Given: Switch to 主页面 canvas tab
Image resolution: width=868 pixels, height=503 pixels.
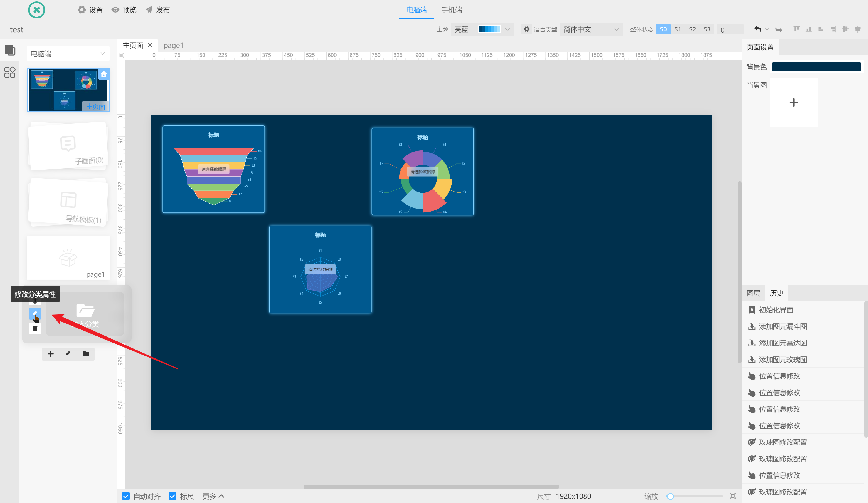Looking at the screenshot, I should pyautogui.click(x=133, y=45).
